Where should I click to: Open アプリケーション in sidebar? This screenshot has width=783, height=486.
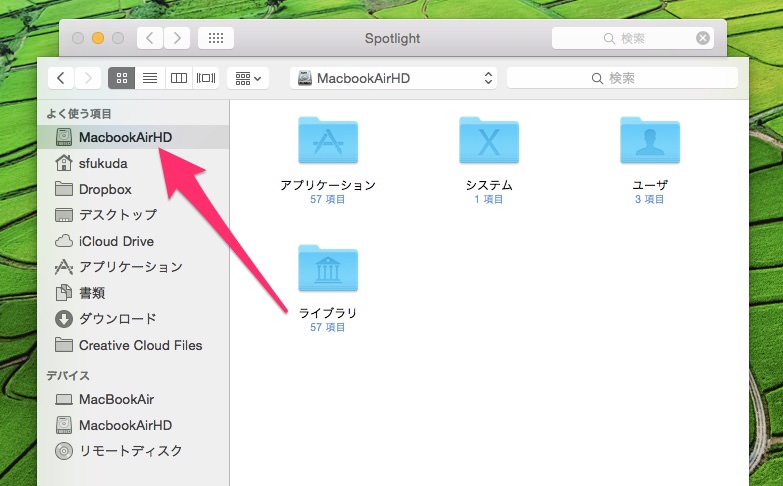(133, 267)
